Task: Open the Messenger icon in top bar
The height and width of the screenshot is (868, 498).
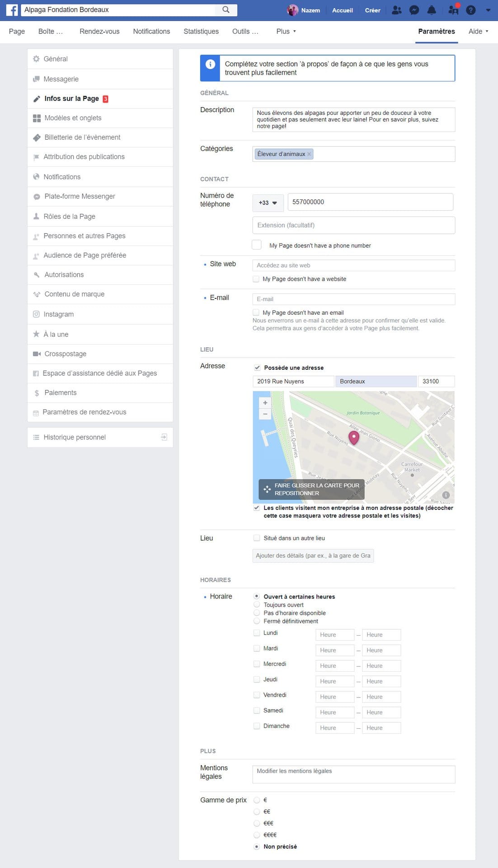Action: [x=414, y=10]
